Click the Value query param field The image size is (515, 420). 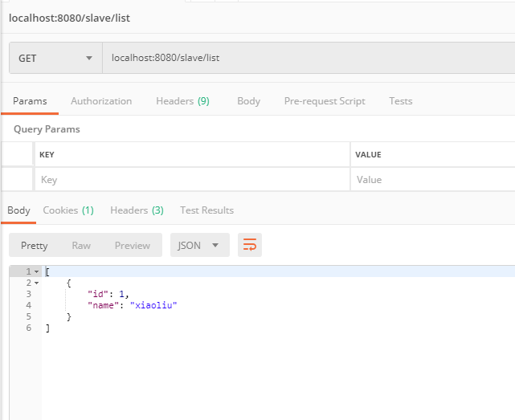[432, 180]
